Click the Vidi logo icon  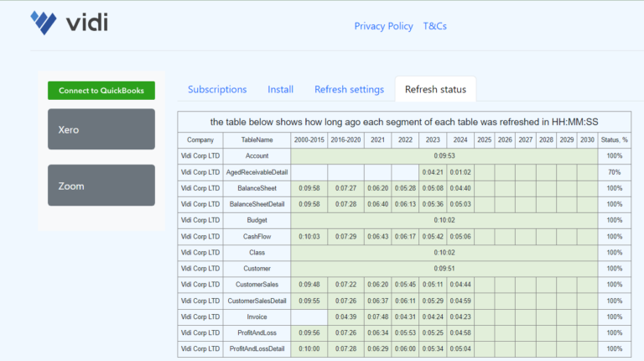[44, 23]
